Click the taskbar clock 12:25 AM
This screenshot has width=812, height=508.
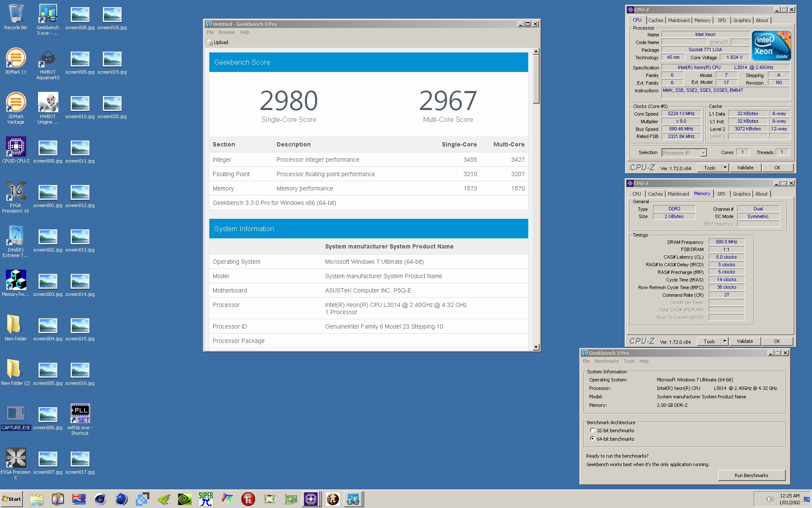coord(790,496)
